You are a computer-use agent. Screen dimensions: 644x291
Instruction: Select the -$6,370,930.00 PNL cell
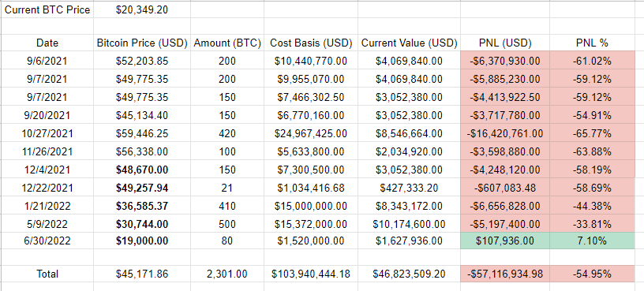point(506,62)
